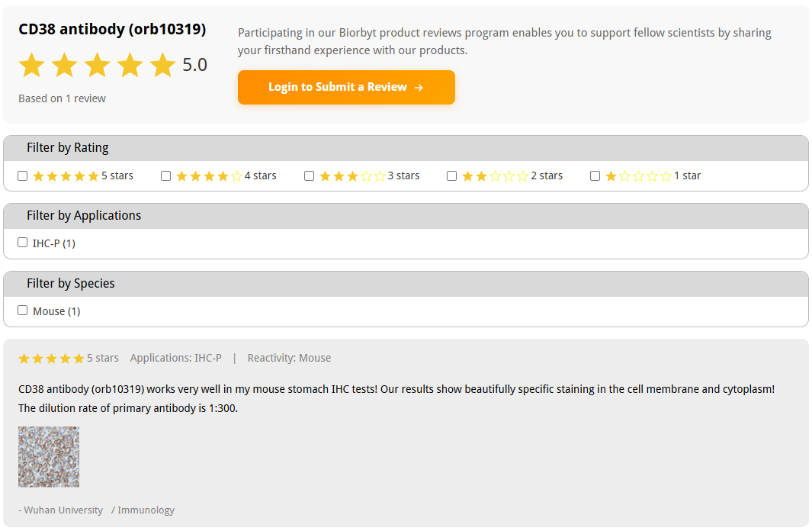Click the large 5.0 overall rating stars
The width and height of the screenshot is (812, 531).
tap(98, 65)
